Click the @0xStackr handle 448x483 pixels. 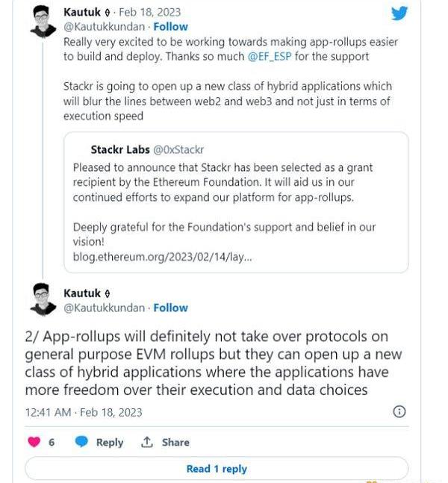click(x=178, y=150)
